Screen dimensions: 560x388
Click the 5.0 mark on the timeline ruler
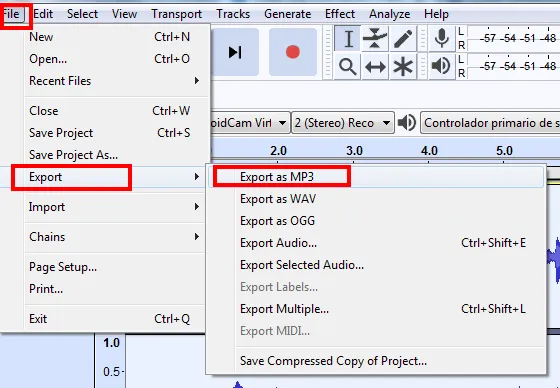(504, 151)
